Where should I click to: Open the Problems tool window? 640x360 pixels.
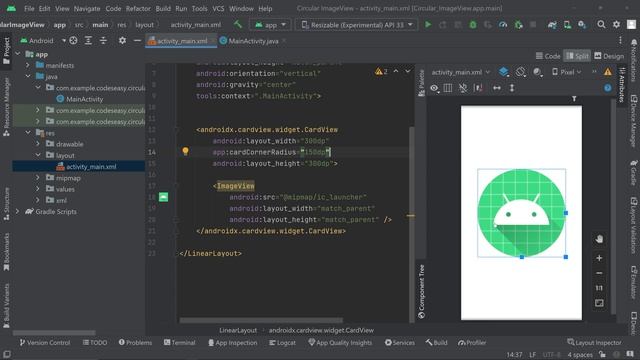[x=135, y=342]
